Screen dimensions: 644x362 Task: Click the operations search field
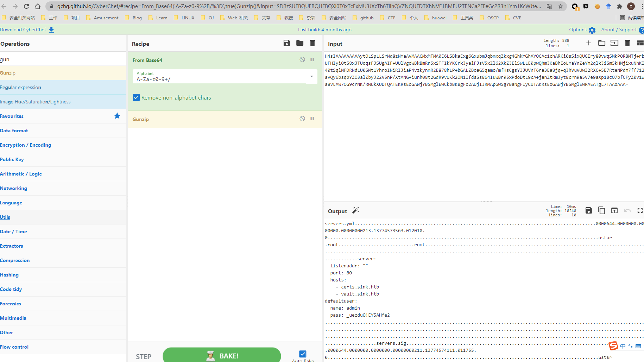tap(63, 59)
